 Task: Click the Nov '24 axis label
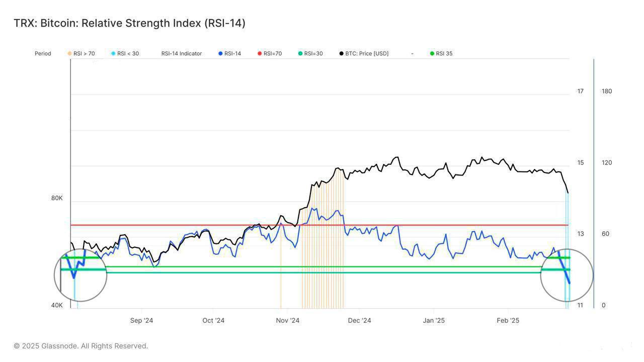pyautogui.click(x=288, y=321)
